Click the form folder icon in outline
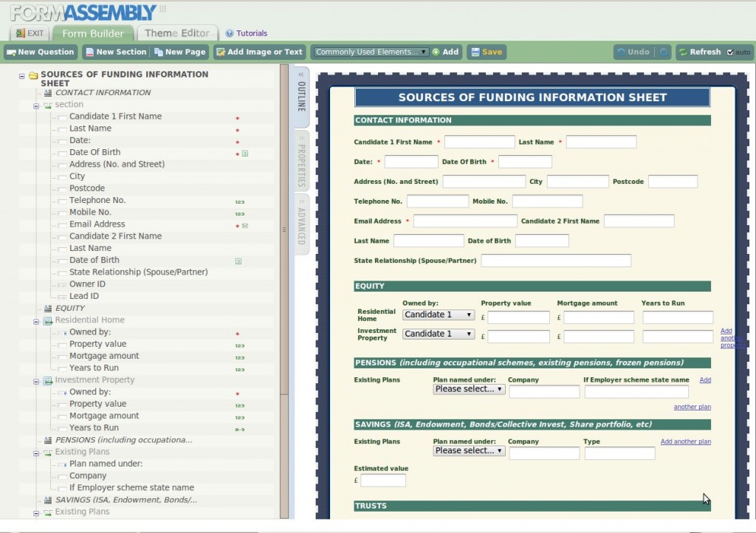Image resolution: width=756 pixels, height=533 pixels. (x=33, y=75)
